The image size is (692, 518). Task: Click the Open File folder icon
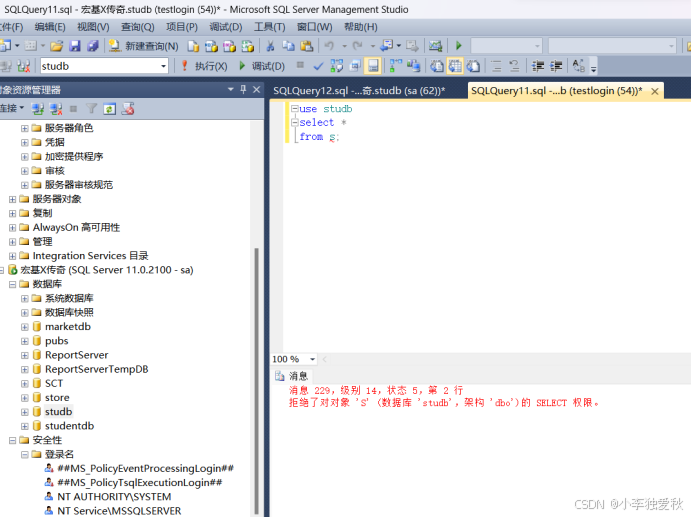pos(56,45)
